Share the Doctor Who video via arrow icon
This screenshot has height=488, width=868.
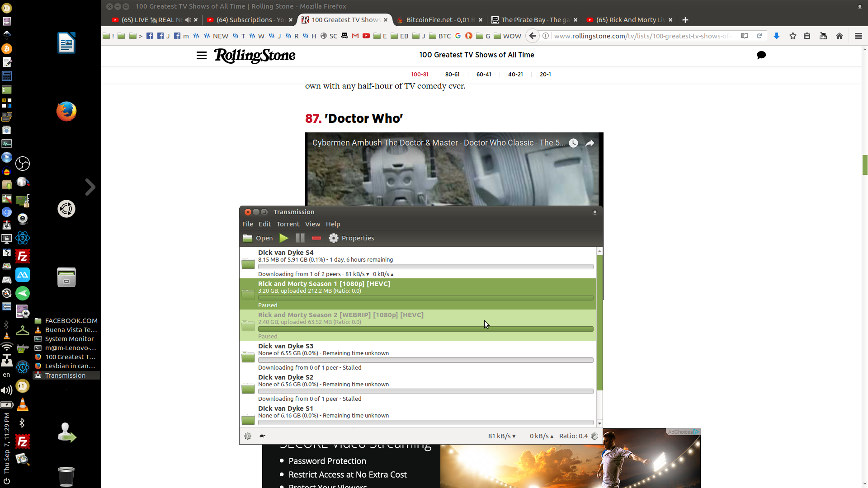click(x=590, y=143)
